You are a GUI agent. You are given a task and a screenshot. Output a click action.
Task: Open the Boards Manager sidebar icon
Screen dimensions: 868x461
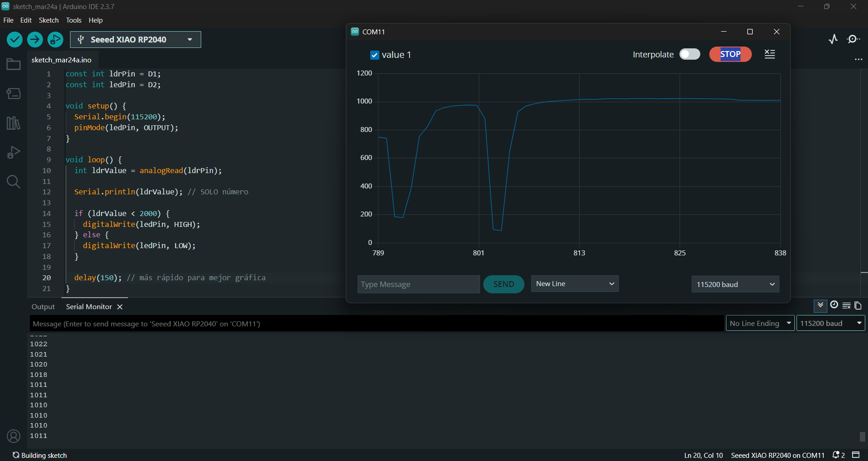coord(14,94)
